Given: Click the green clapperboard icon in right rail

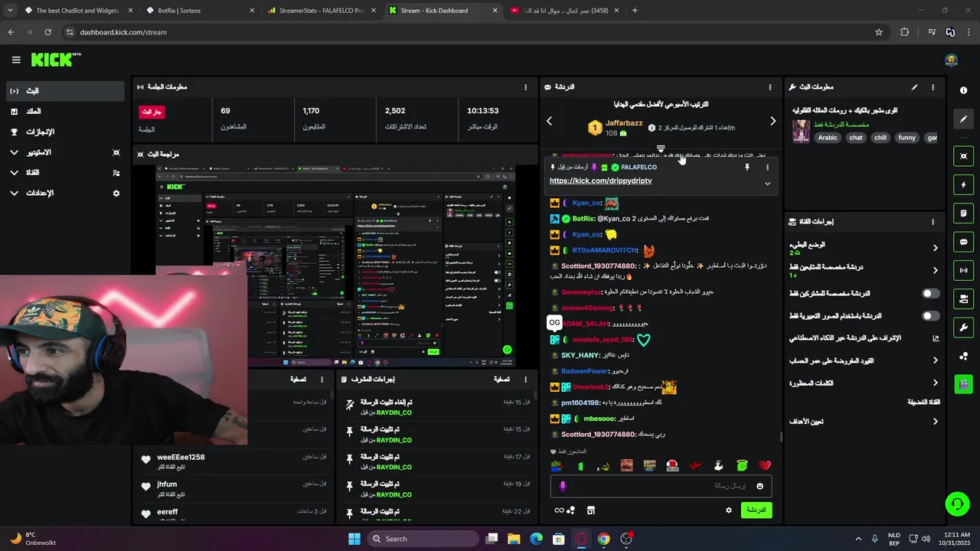Looking at the screenshot, I should (963, 383).
